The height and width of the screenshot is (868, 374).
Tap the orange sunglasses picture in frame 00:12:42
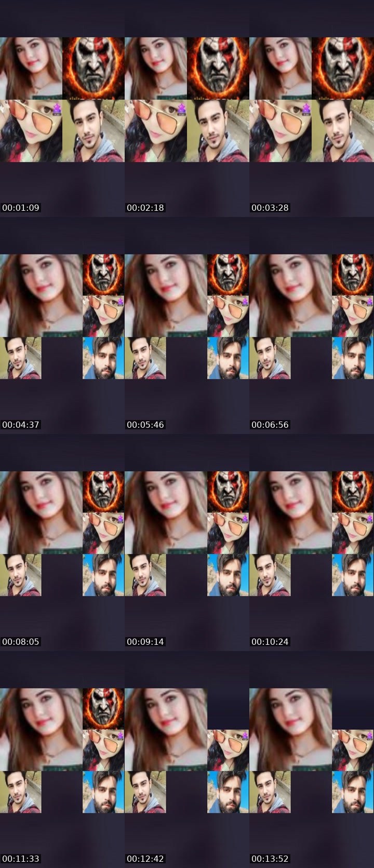229,750
